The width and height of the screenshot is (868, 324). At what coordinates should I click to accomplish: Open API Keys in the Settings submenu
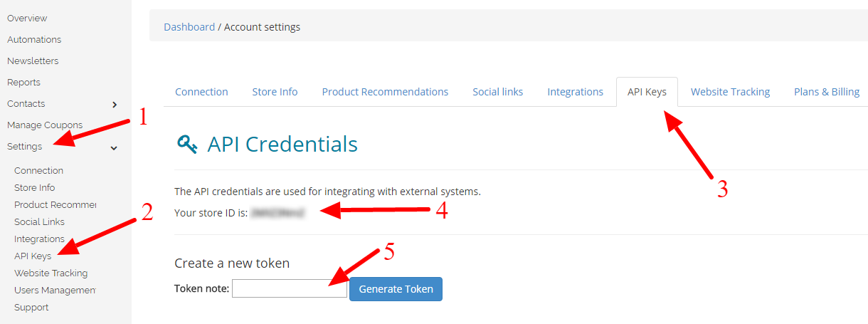(33, 256)
